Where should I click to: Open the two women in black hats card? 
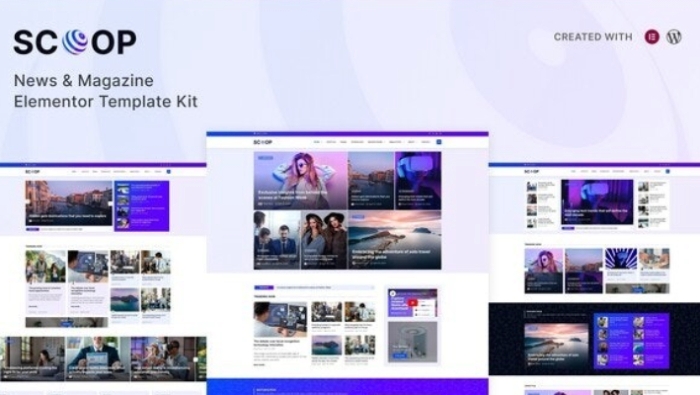324,240
